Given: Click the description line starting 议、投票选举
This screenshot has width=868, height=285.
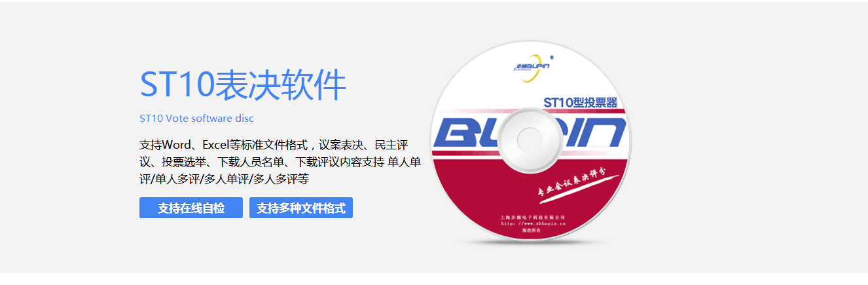Looking at the screenshot, I should [x=280, y=162].
